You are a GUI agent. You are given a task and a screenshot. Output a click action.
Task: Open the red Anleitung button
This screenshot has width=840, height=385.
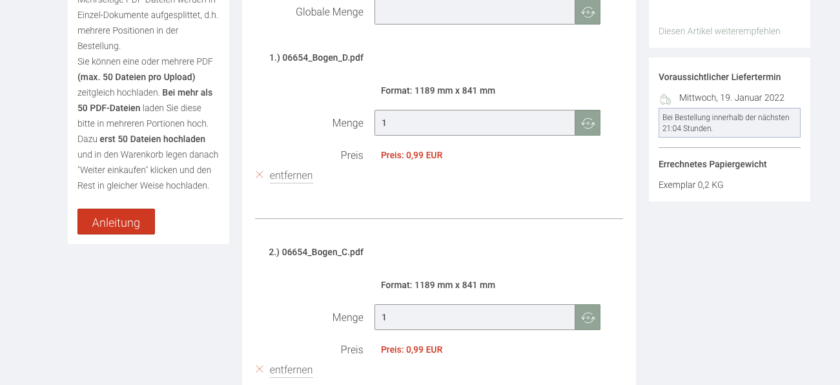[116, 222]
